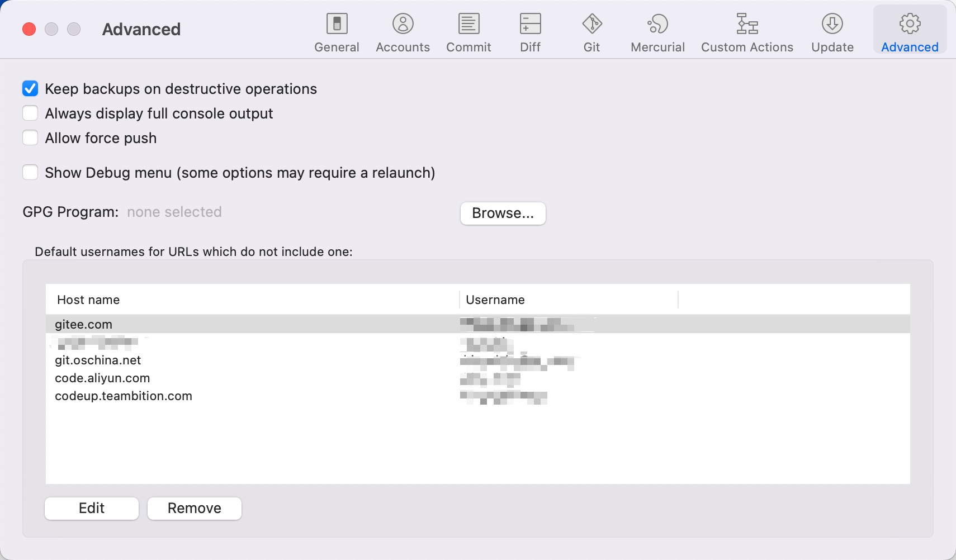Viewport: 956px width, 560px height.
Task: Enable Always display full console output
Action: [x=30, y=113]
